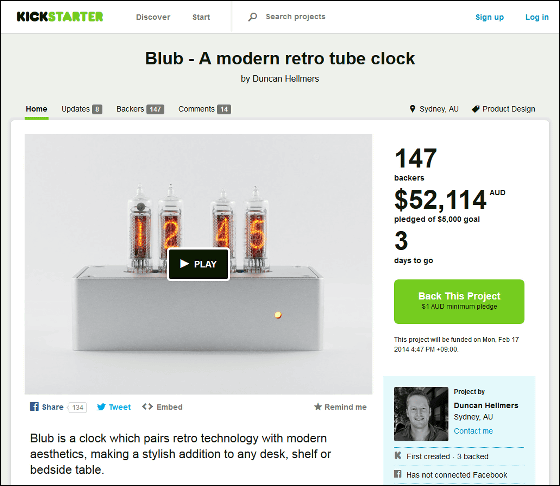Screen dimensions: 560x486
Task: Switch to the Backers tab
Action: coord(140,109)
